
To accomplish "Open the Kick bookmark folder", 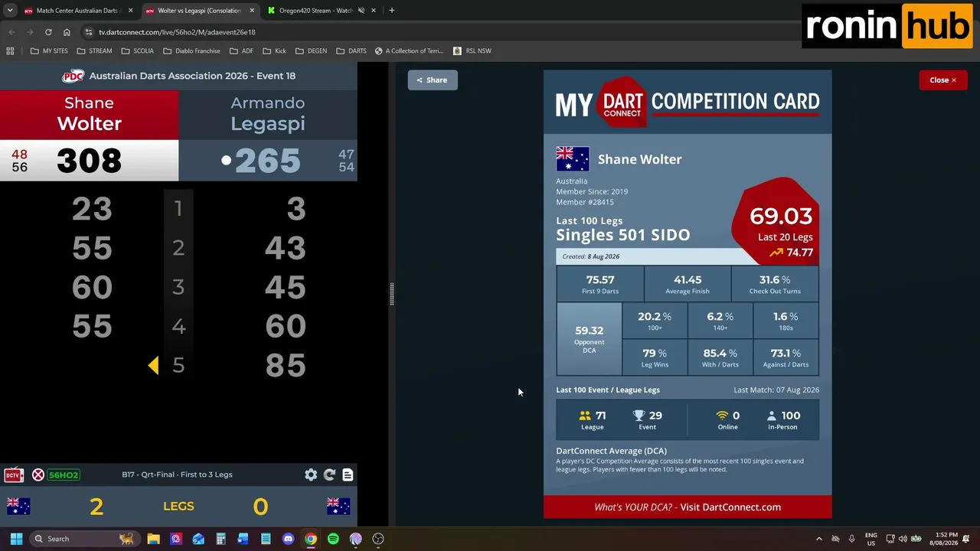I will [274, 51].
